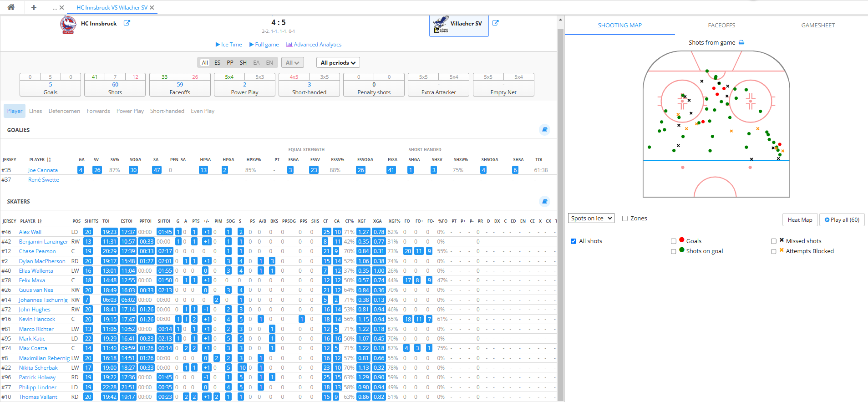Tick the Missed shots checkbox

pyautogui.click(x=774, y=241)
